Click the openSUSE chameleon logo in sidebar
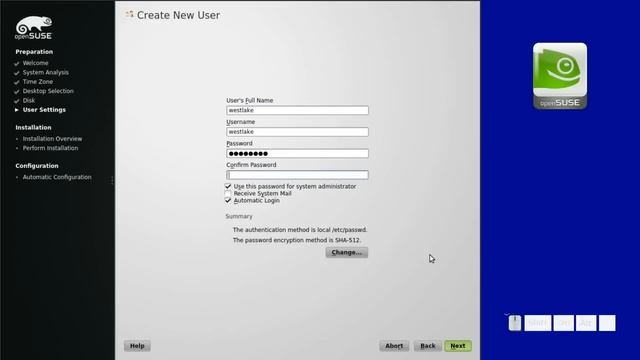 coord(33,28)
